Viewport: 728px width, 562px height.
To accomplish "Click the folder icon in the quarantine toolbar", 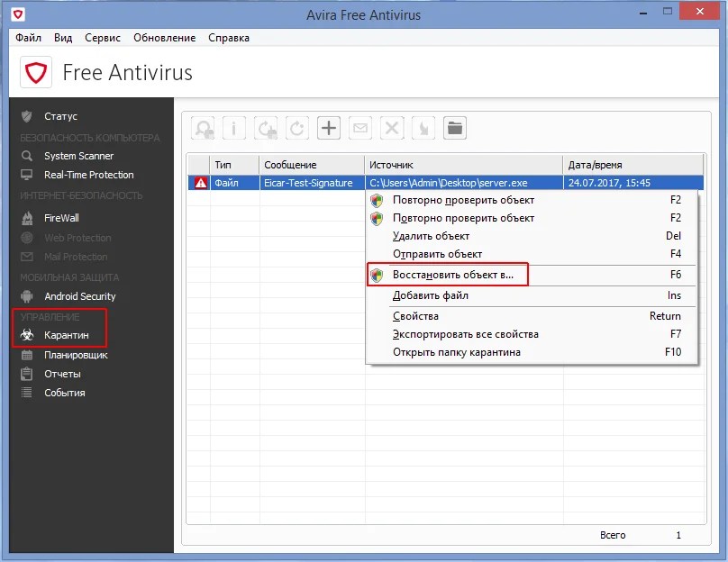I will pos(455,128).
